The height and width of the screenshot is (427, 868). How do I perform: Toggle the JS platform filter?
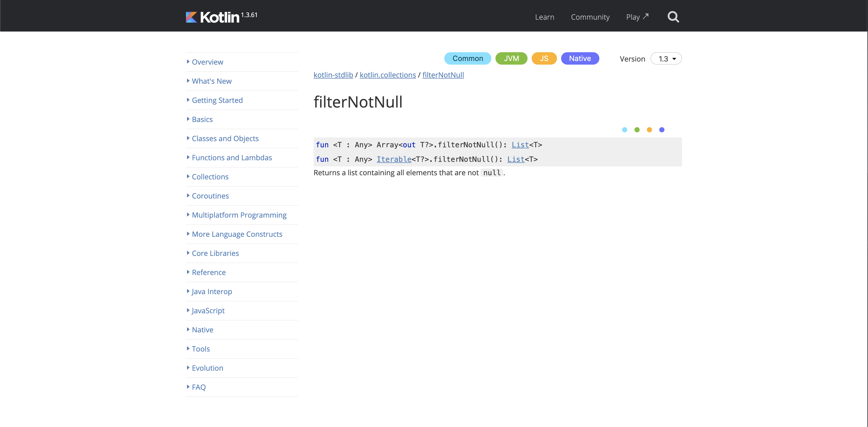pyautogui.click(x=544, y=58)
